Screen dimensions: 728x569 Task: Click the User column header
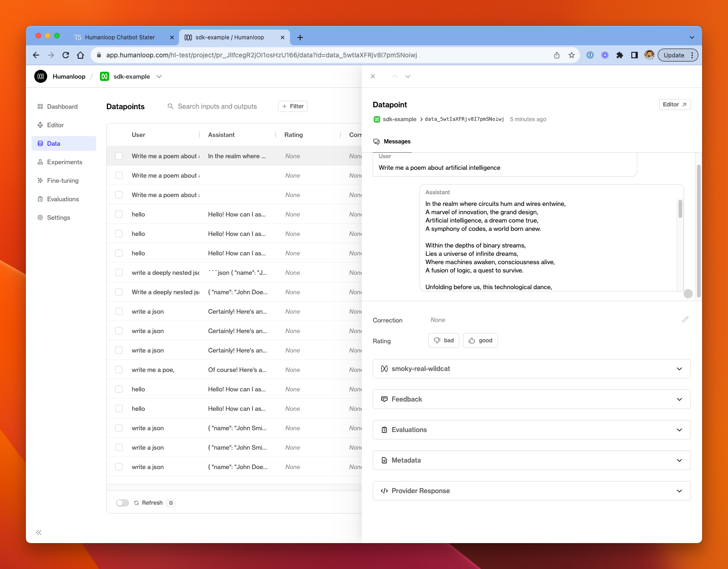138,135
